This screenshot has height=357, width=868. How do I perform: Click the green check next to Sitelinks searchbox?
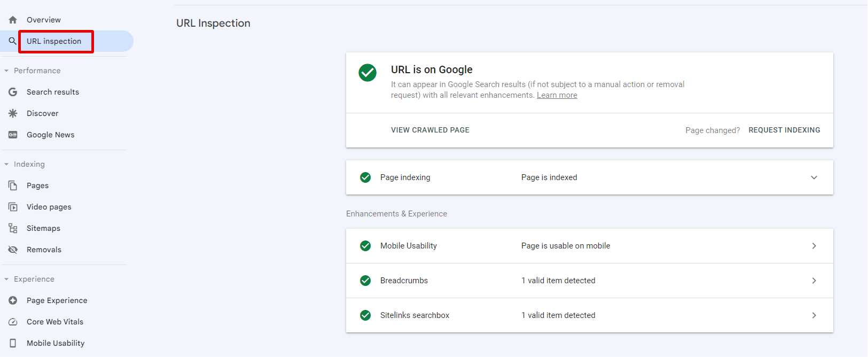(x=365, y=315)
